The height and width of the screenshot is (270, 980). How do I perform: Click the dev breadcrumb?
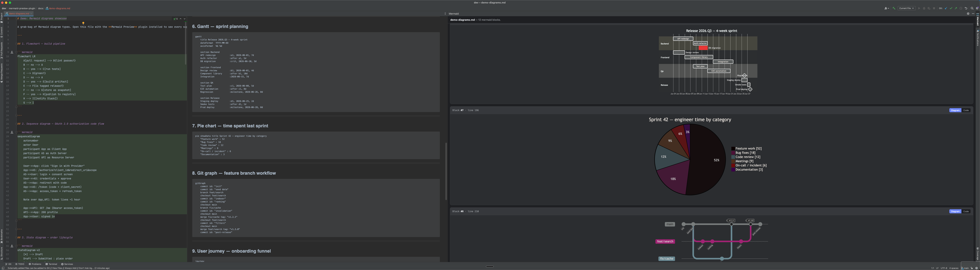coord(4,8)
